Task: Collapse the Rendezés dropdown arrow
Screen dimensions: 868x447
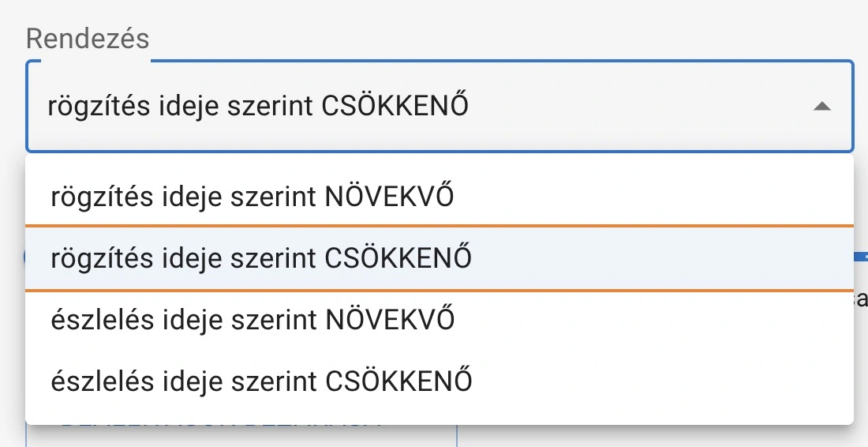Action: tap(821, 106)
